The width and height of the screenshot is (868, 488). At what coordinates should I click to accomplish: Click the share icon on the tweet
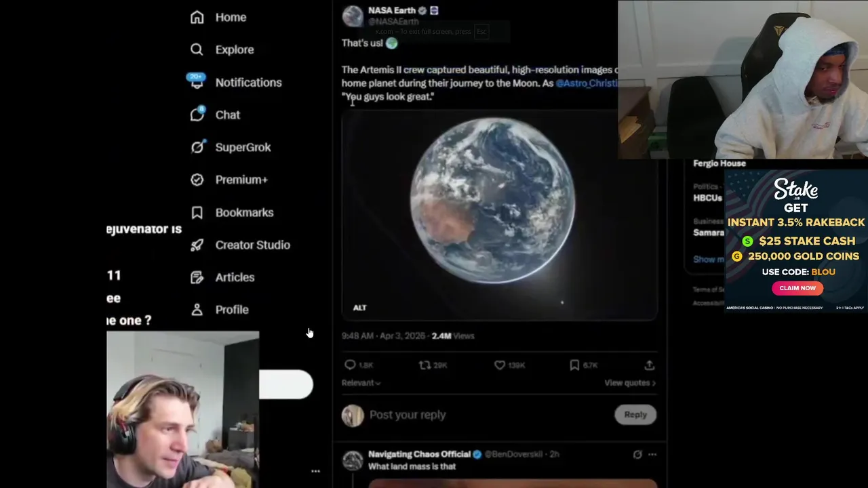[x=649, y=365]
